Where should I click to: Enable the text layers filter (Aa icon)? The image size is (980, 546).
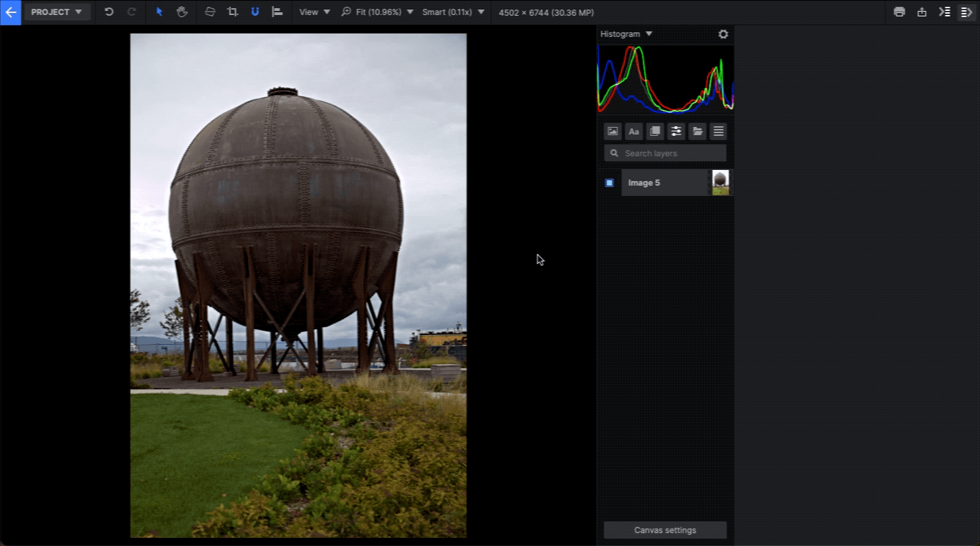[x=633, y=131]
